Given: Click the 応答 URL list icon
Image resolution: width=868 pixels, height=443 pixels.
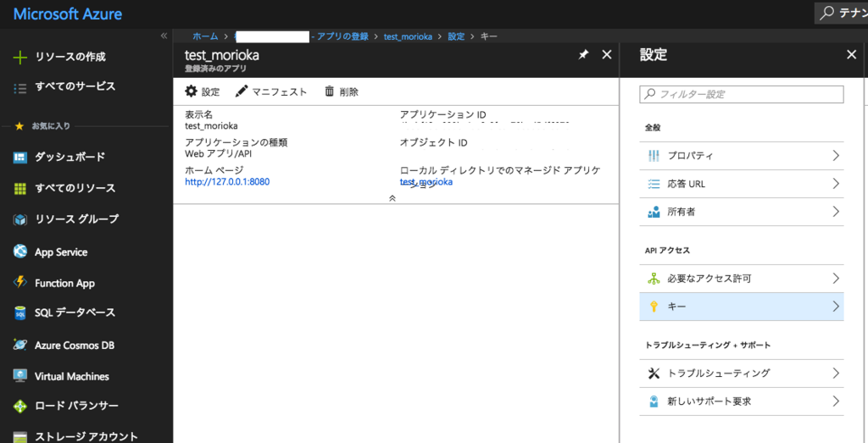Looking at the screenshot, I should (x=654, y=184).
